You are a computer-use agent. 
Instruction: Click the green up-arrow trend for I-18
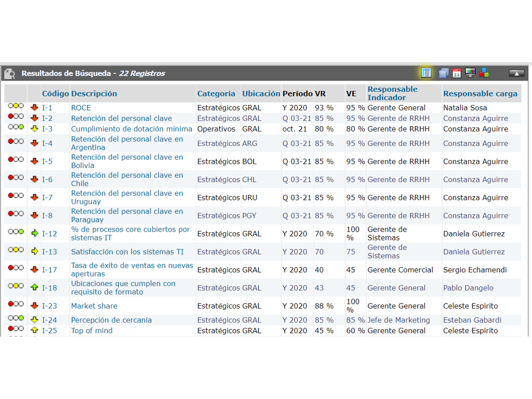point(34,287)
